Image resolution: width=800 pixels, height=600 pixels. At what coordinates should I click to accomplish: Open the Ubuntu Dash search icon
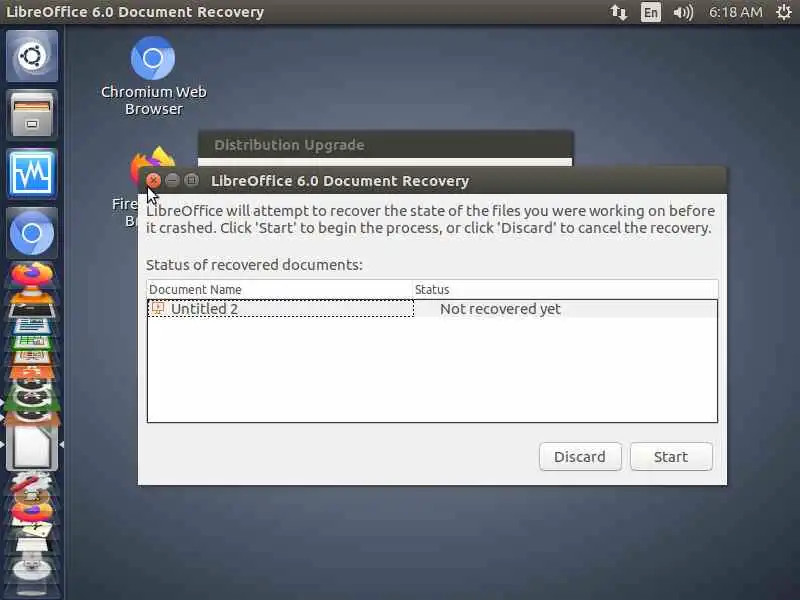tap(32, 56)
